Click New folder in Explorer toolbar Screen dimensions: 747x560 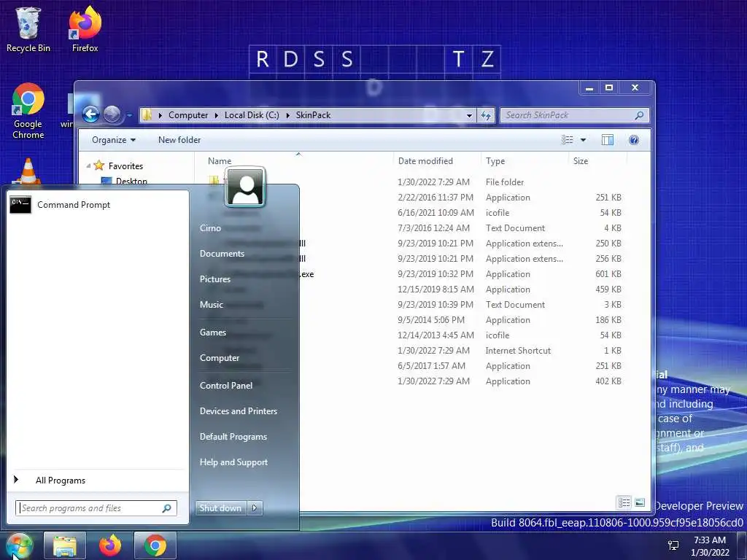[x=179, y=140]
